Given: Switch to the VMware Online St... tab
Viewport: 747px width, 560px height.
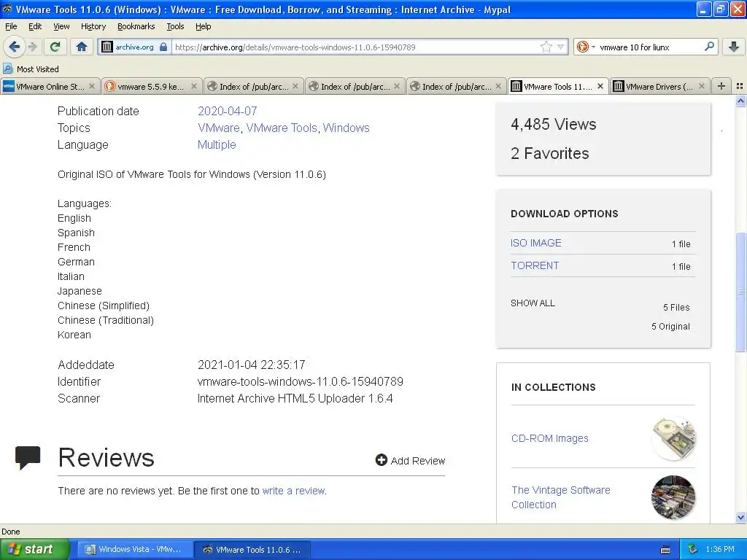Looking at the screenshot, I should pos(50,86).
